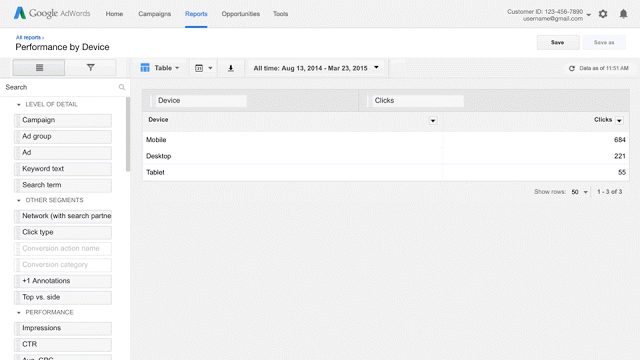Follow the All reports breadcrumb link
Image resolution: width=640 pixels, height=360 pixels.
click(28, 38)
